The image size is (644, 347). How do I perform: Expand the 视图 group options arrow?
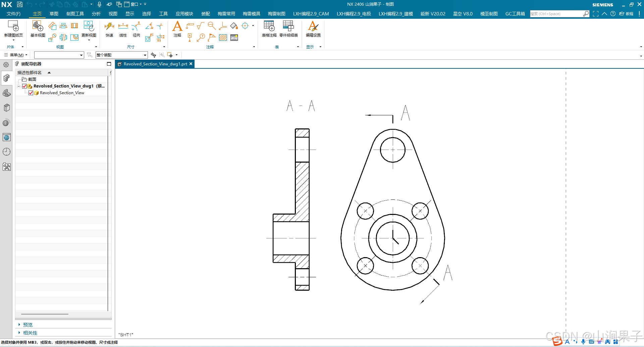pyautogui.click(x=96, y=47)
